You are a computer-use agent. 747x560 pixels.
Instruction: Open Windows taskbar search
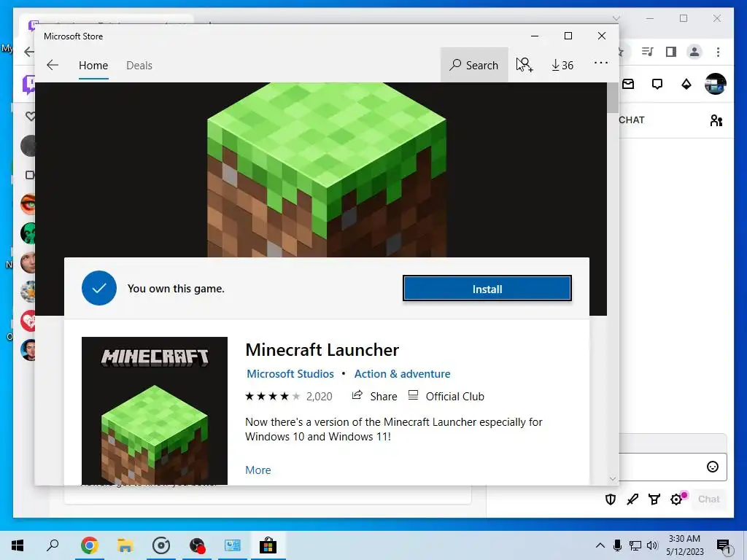(x=53, y=545)
